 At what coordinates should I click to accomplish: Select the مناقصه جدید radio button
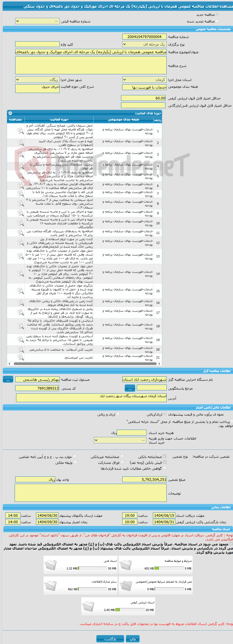217,14
